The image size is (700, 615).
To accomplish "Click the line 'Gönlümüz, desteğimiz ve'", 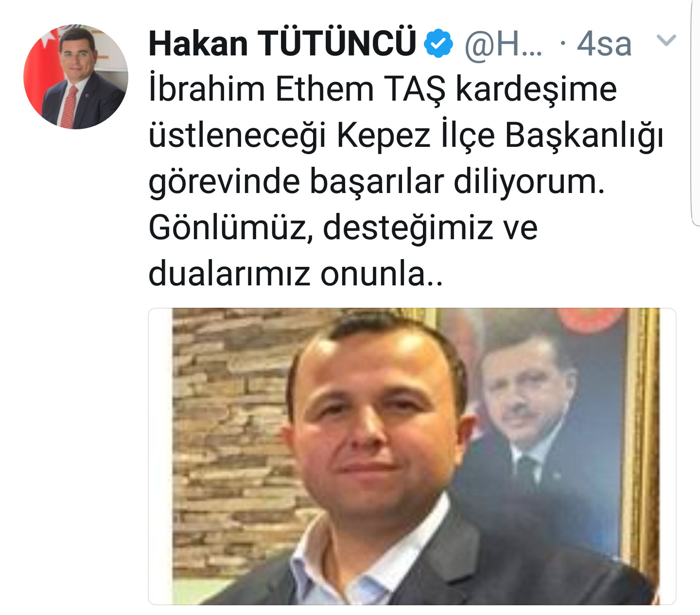I will pos(343,228).
